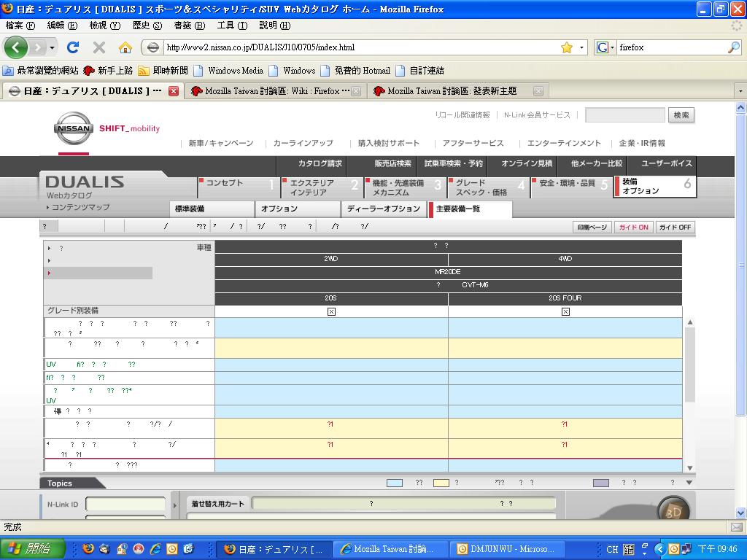Click the bookmark star in address bar

(x=567, y=47)
